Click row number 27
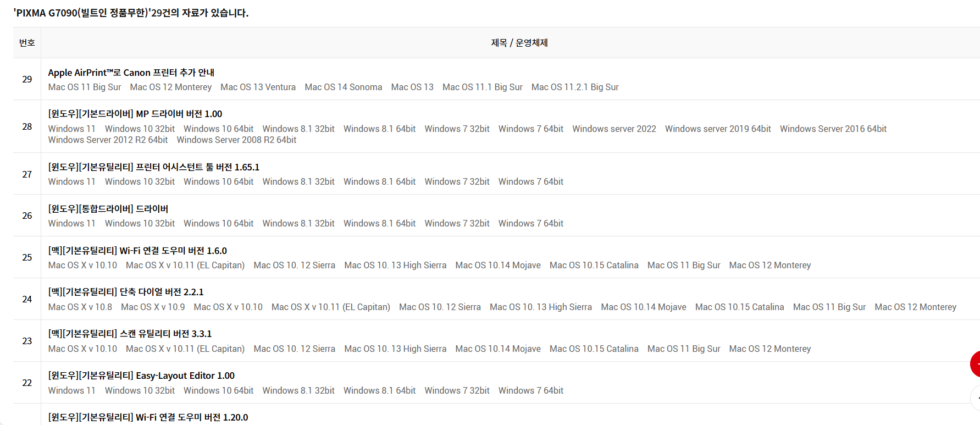 tap(27, 174)
